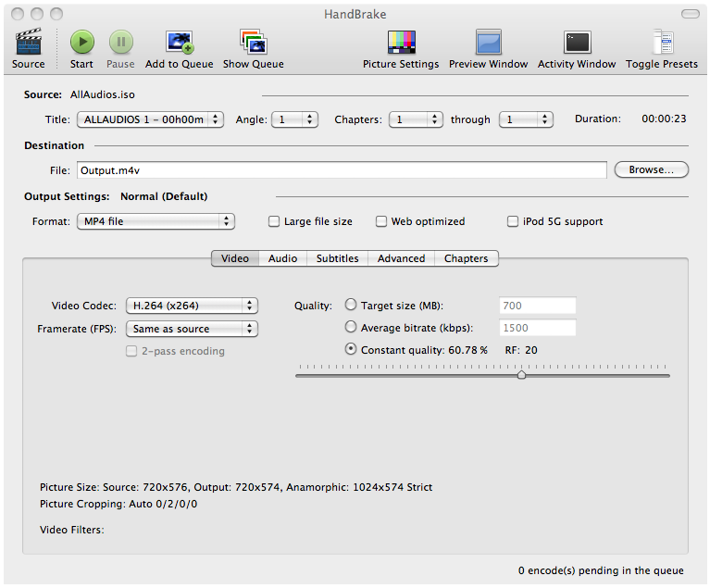This screenshot has width=710, height=588.
Task: Open the chapter end dropdown after 'through'
Action: coord(526,119)
